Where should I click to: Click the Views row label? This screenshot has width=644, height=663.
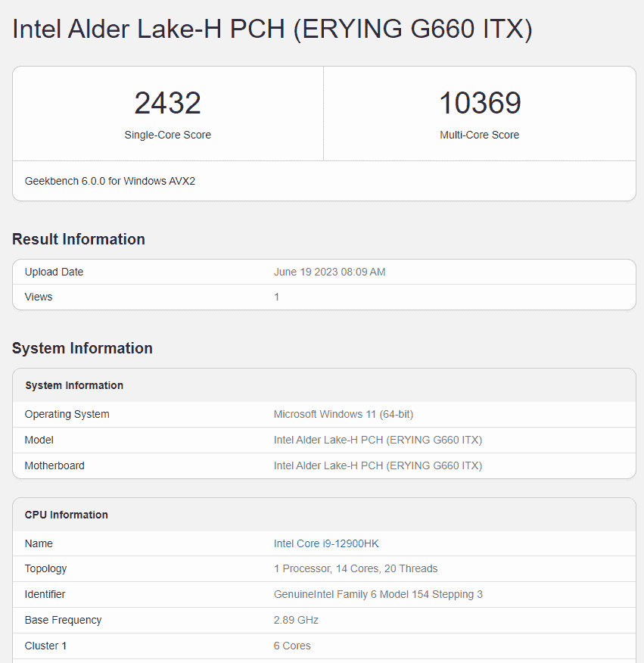(39, 297)
